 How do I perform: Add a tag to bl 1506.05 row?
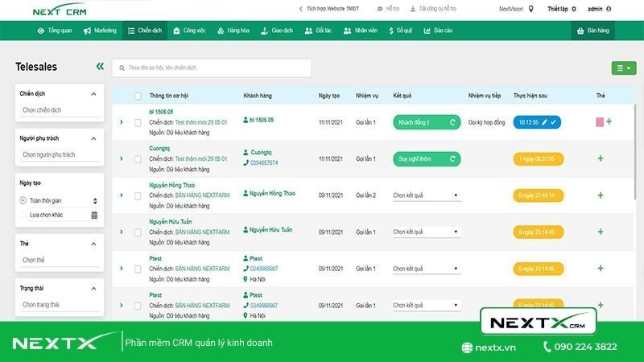pos(609,121)
